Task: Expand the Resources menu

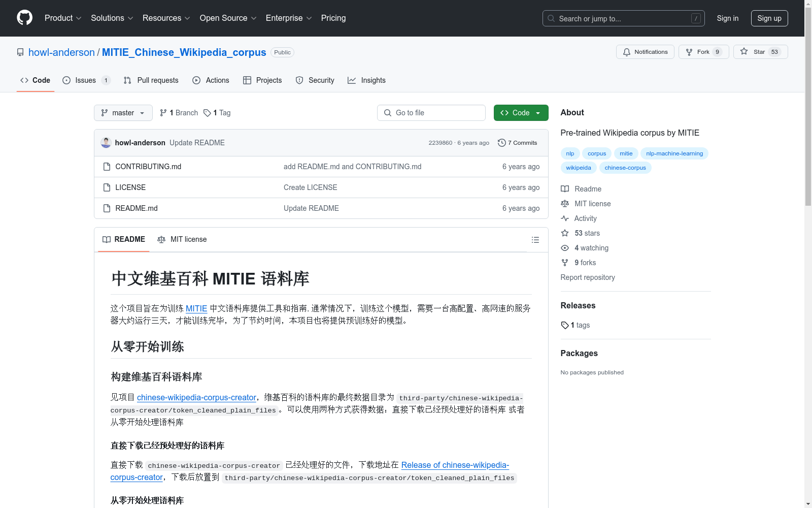Action: pyautogui.click(x=166, y=18)
